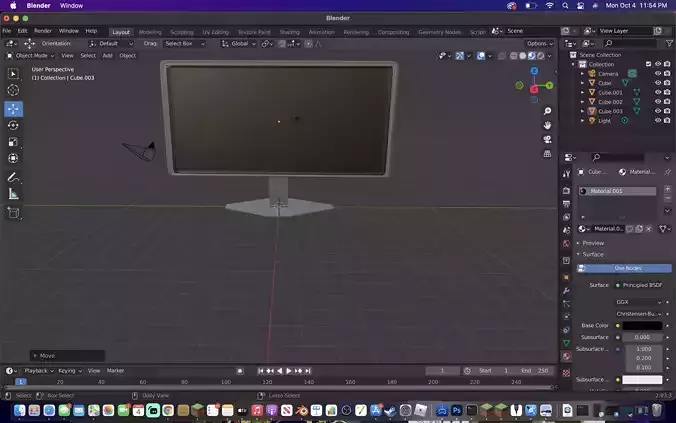Open the File menu
The height and width of the screenshot is (423, 676).
click(7, 31)
